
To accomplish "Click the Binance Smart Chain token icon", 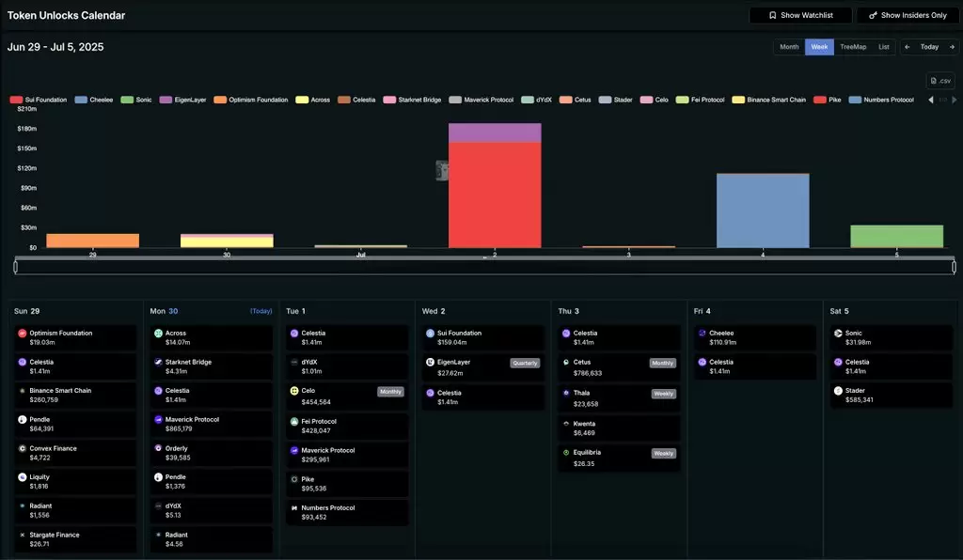I will pyautogui.click(x=23, y=391).
